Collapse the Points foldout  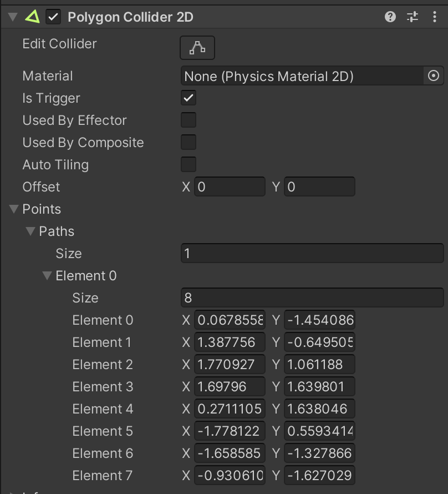pyautogui.click(x=14, y=209)
